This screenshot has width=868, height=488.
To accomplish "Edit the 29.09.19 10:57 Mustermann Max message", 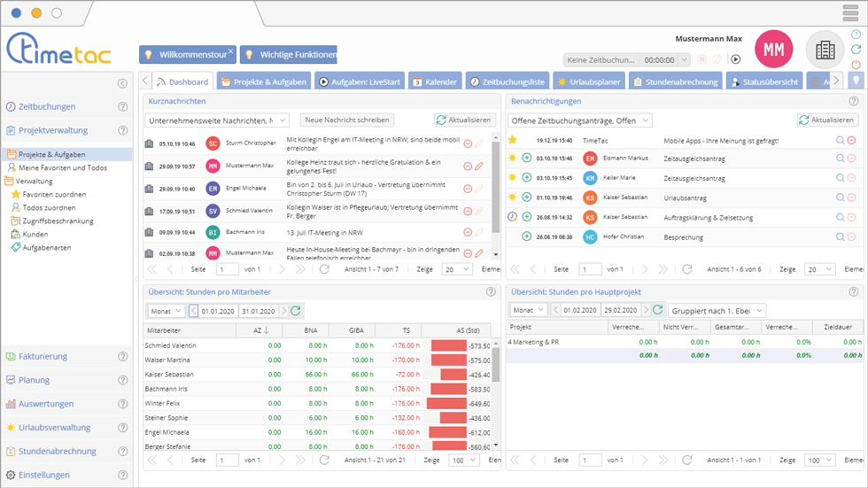I will tap(479, 166).
